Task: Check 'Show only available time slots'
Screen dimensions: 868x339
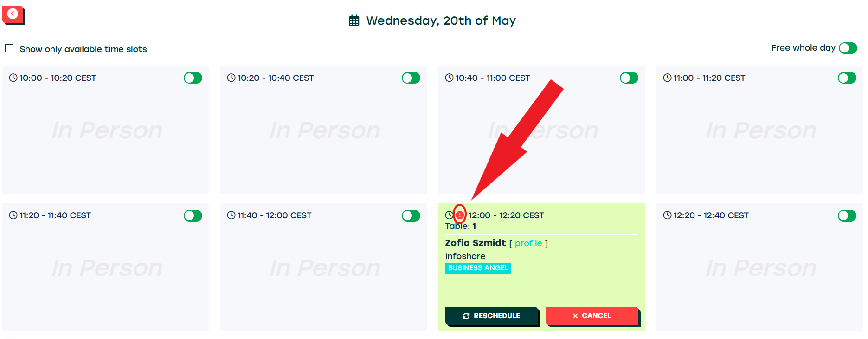Action: pyautogui.click(x=9, y=48)
